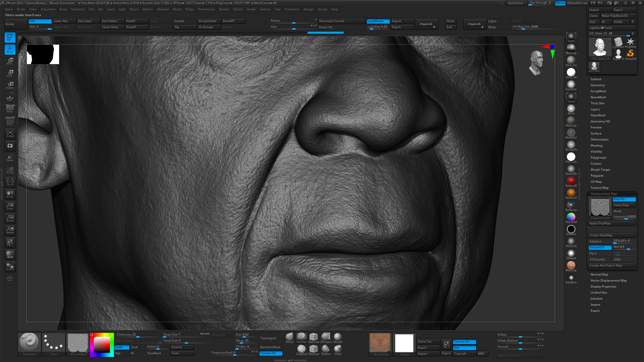Disable the SmoothUV option
Viewport: 644px width, 362px height.
[x=600, y=247]
